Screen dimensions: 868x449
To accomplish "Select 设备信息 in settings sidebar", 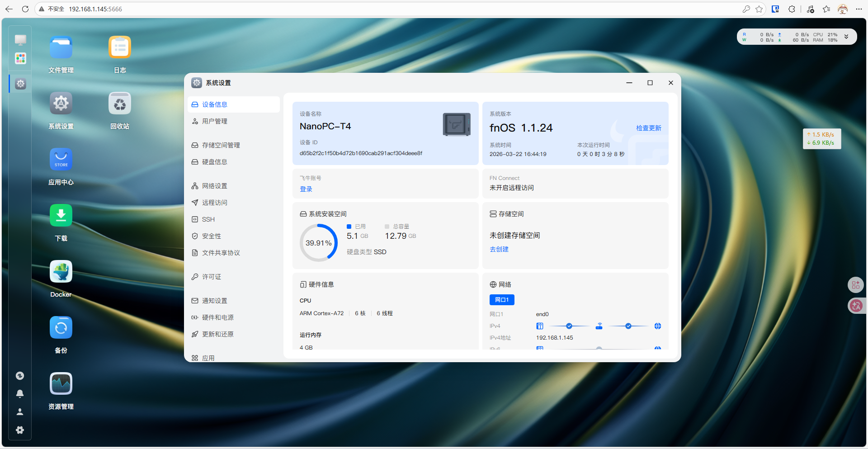I will click(234, 104).
